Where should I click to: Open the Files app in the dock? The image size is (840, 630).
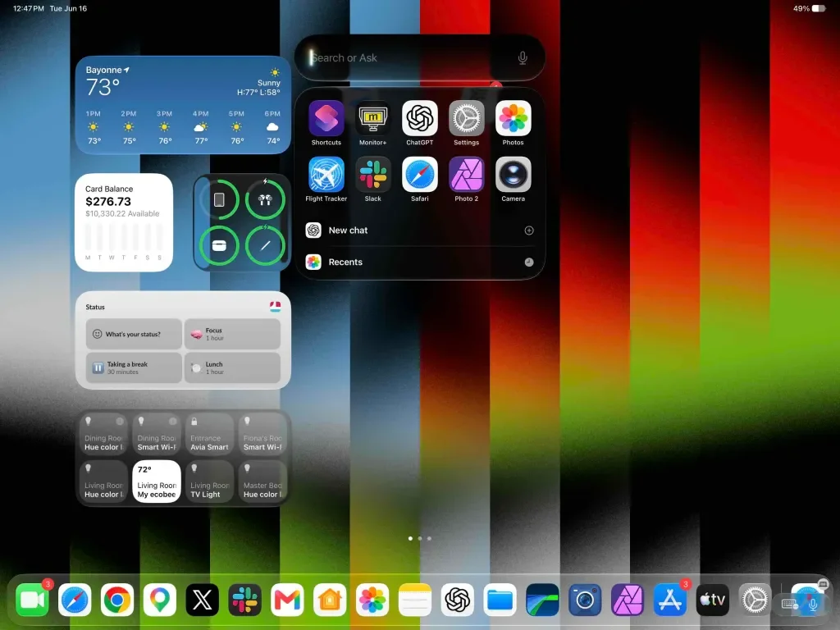pos(500,600)
